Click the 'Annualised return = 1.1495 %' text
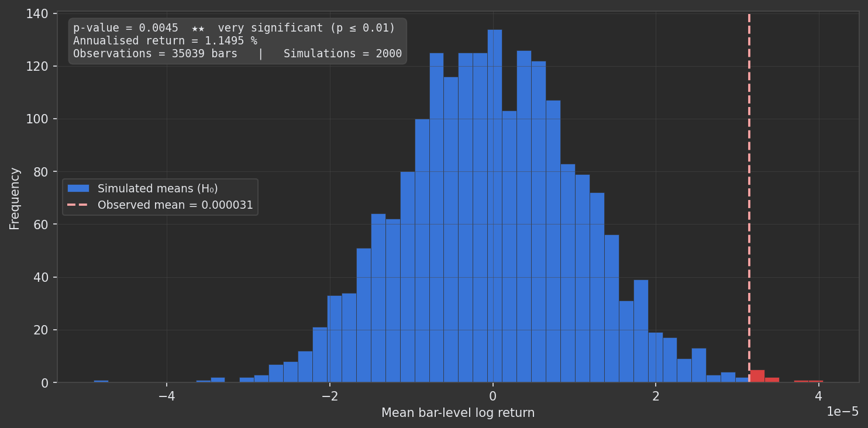This screenshot has width=868, height=428. [x=165, y=41]
